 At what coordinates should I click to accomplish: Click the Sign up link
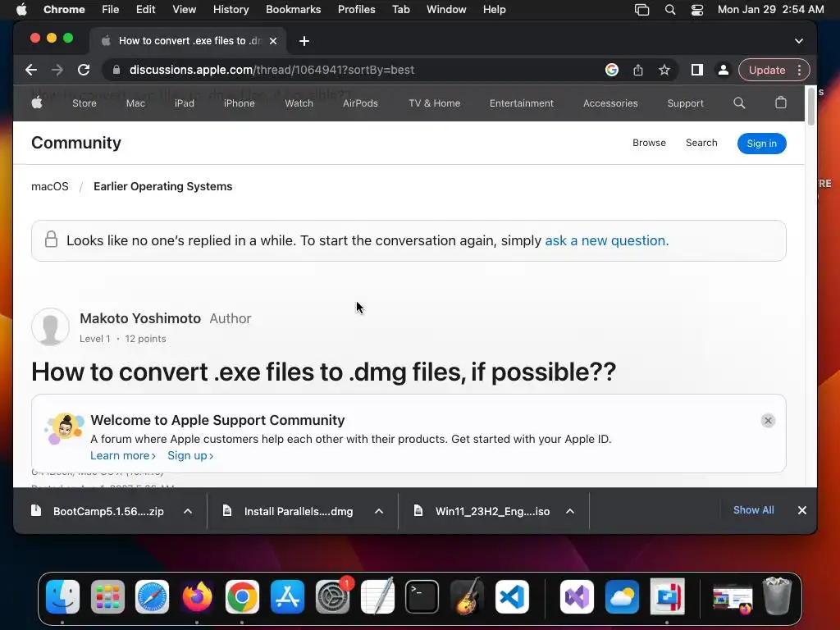[x=190, y=455]
